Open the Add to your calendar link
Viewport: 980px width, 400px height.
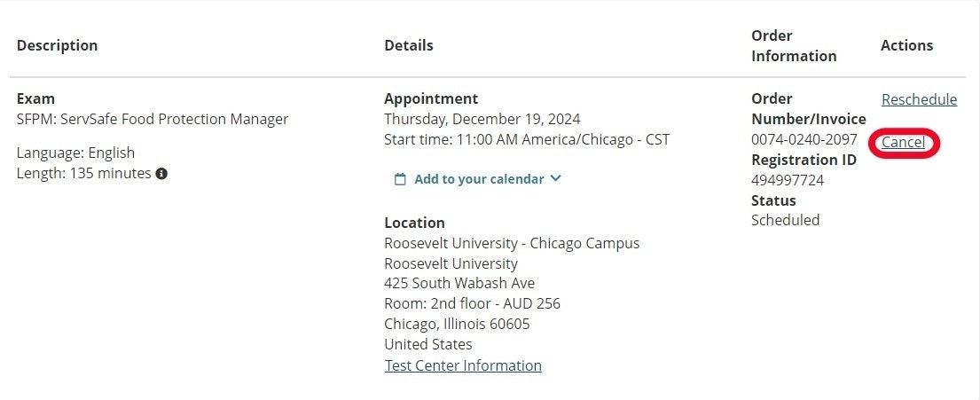(x=479, y=179)
